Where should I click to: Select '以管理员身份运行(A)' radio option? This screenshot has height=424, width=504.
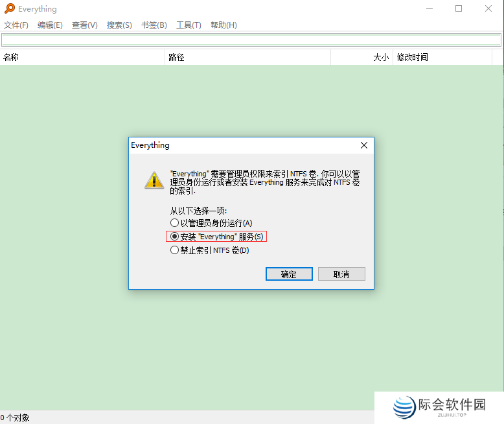pos(174,223)
